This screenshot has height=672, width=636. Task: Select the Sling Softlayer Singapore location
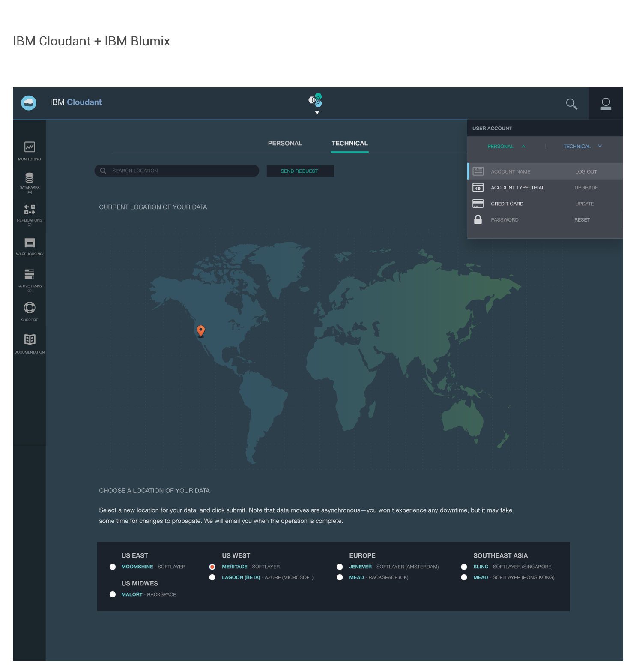coord(464,567)
